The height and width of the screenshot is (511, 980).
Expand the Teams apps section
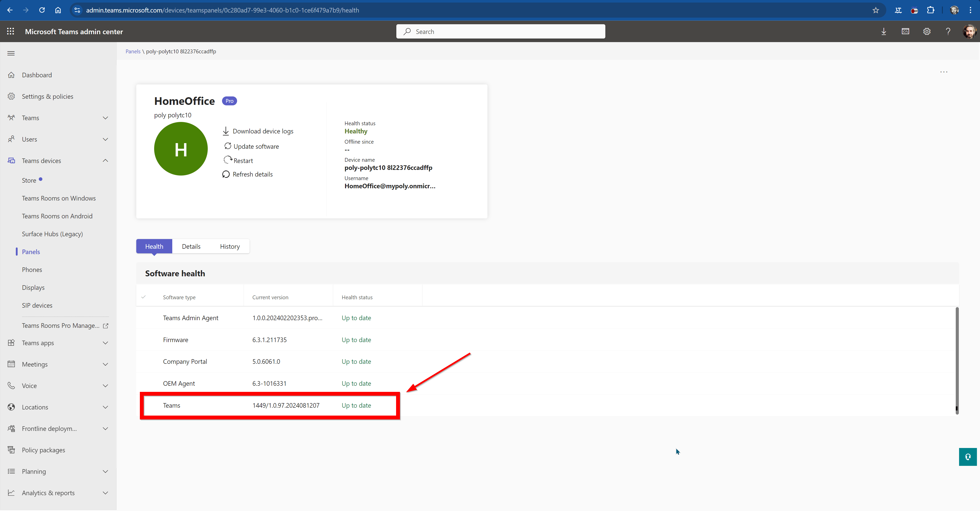(105, 343)
